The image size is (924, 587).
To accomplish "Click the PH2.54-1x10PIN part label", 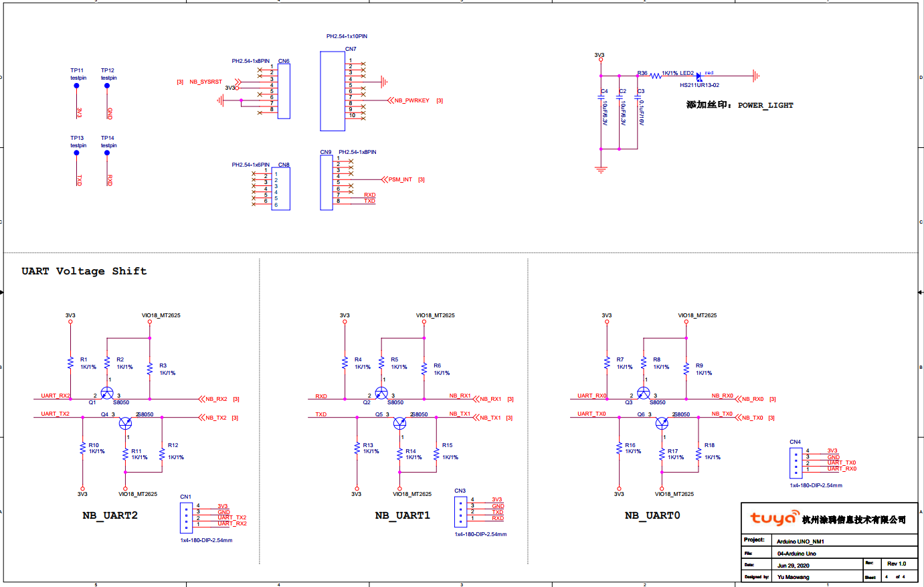I will coord(347,36).
